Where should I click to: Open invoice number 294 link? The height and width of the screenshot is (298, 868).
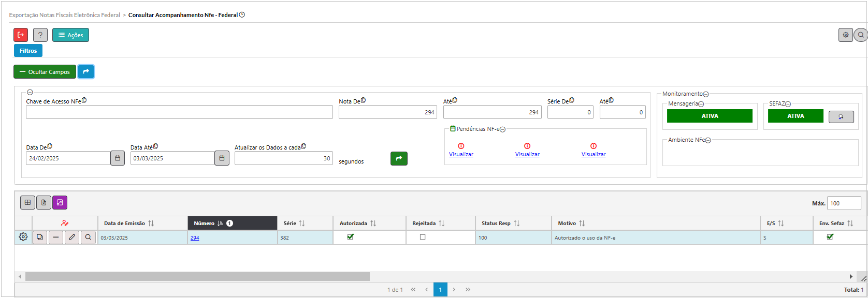195,238
